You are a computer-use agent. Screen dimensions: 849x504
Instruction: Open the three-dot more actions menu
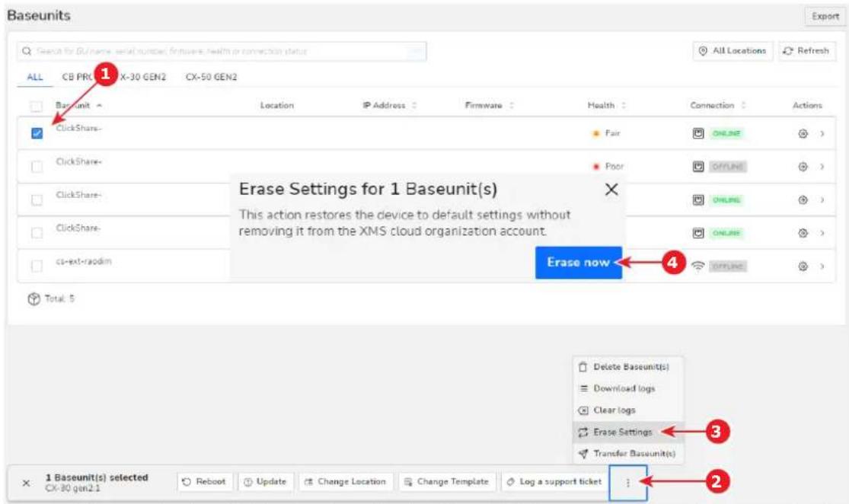click(x=628, y=483)
